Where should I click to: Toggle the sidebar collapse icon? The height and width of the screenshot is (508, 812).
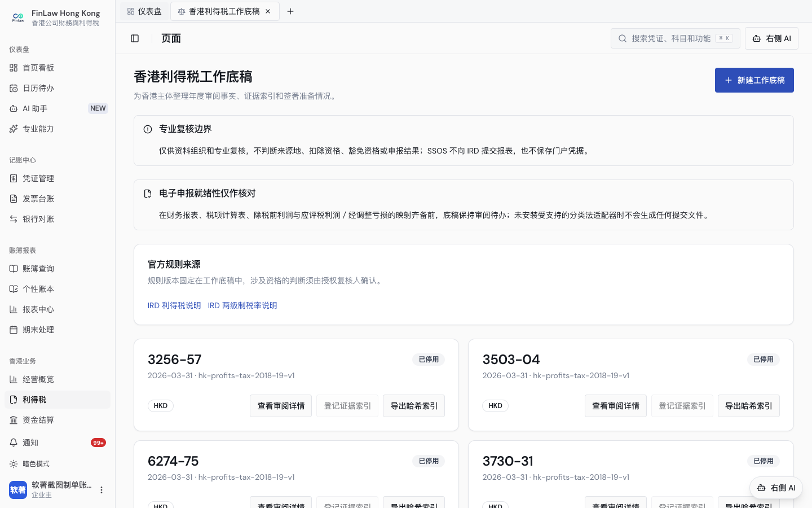135,38
